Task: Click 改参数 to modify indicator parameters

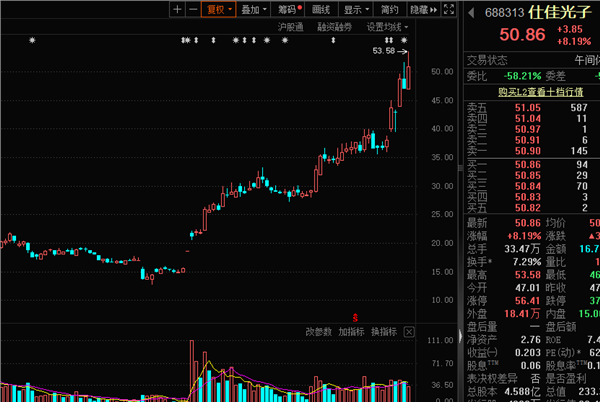Action: tap(318, 332)
